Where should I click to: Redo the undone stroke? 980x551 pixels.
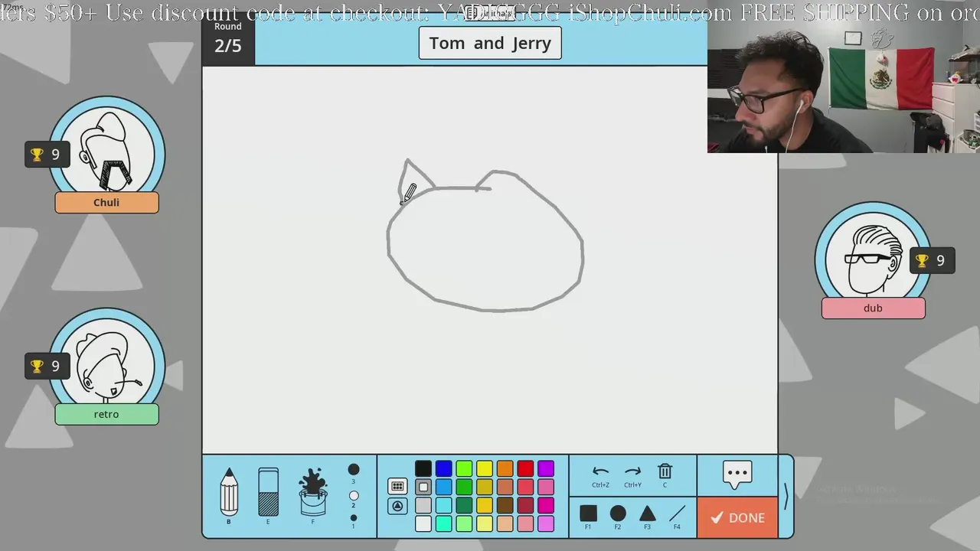(632, 471)
